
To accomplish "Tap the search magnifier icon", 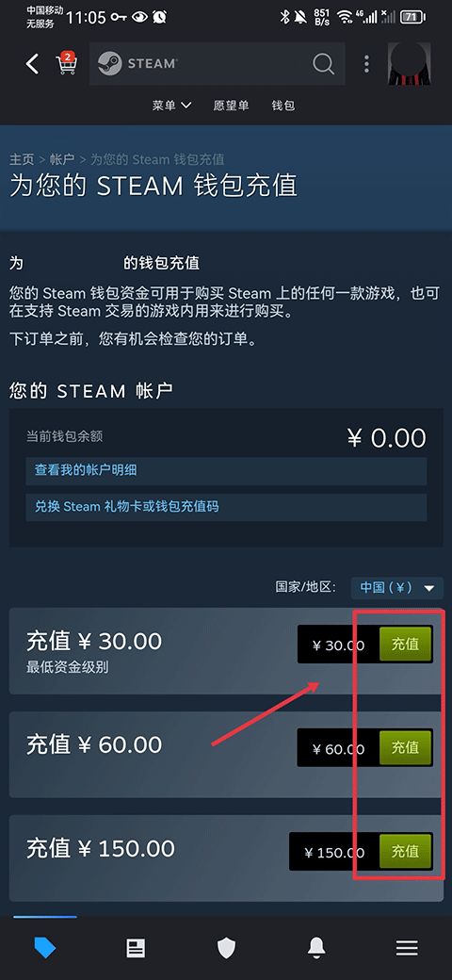I will 323,63.
